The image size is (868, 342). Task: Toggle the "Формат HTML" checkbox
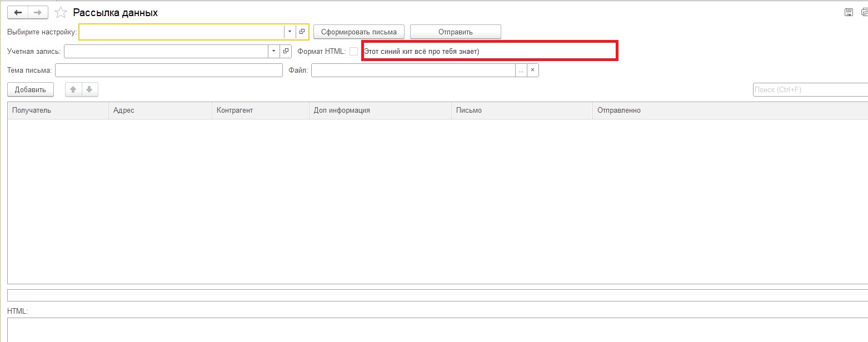353,51
